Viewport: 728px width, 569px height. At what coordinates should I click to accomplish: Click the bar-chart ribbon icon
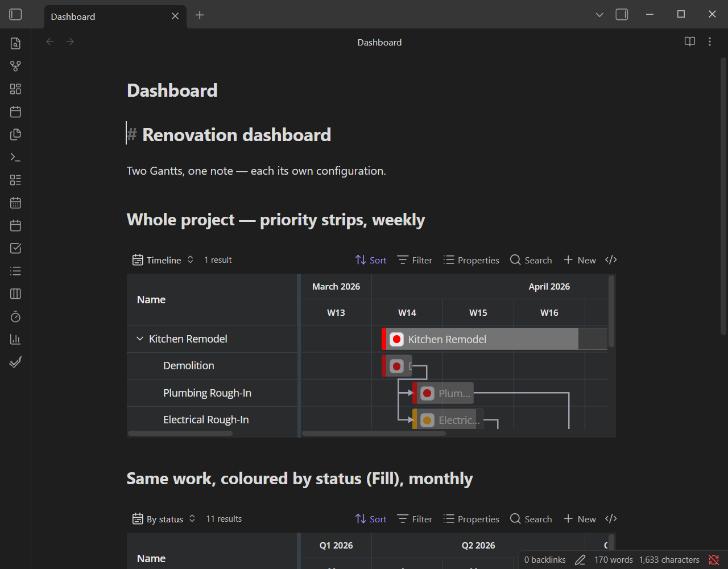pyautogui.click(x=15, y=339)
